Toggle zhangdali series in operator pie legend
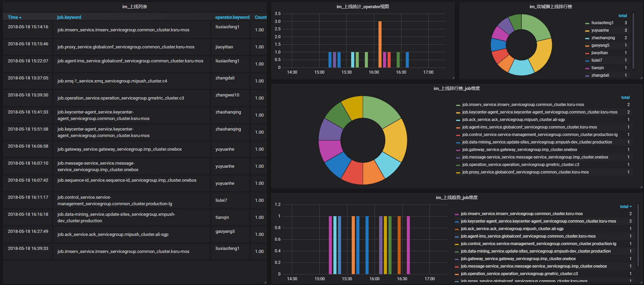This screenshot has height=285, width=644. tap(600, 75)
